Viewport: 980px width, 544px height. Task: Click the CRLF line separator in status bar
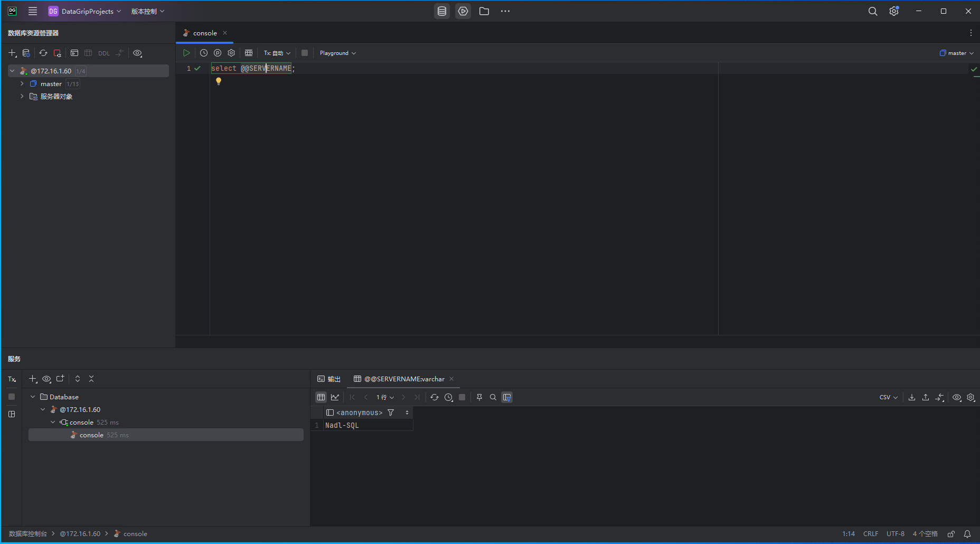coord(871,534)
